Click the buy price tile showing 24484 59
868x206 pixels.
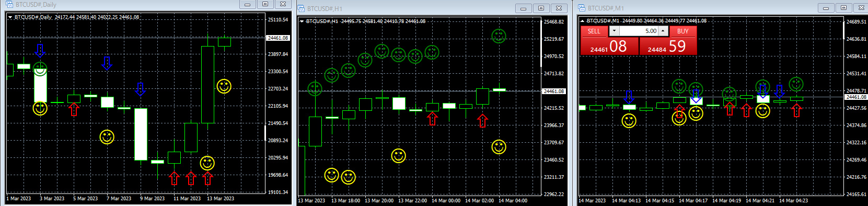(x=668, y=46)
